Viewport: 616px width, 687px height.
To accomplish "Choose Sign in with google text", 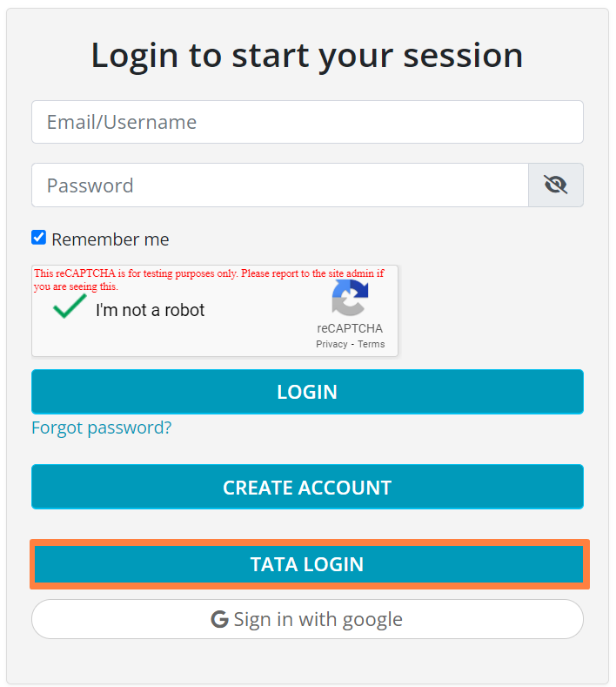I will 318,620.
